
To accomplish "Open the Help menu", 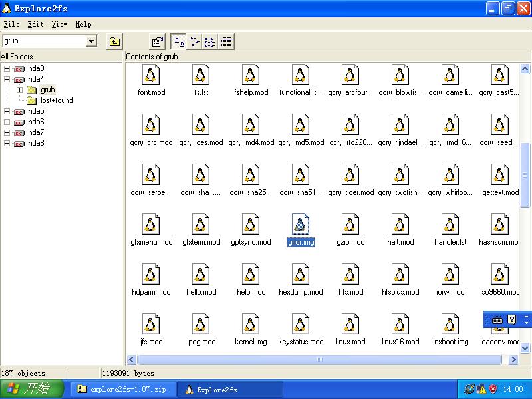I will click(x=83, y=25).
